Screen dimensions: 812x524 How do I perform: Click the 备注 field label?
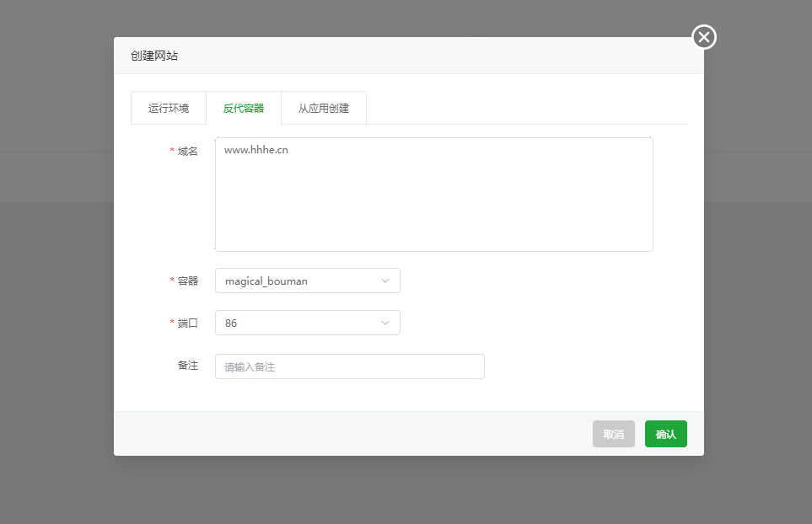point(187,366)
